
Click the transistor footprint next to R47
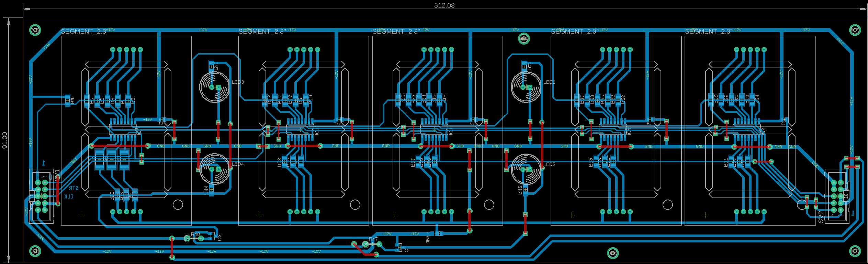[400, 247]
